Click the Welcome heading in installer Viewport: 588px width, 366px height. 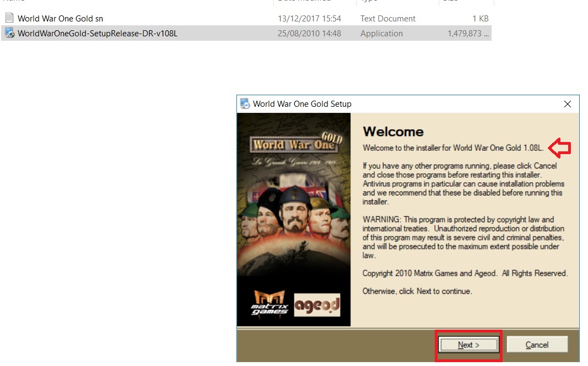click(x=393, y=132)
